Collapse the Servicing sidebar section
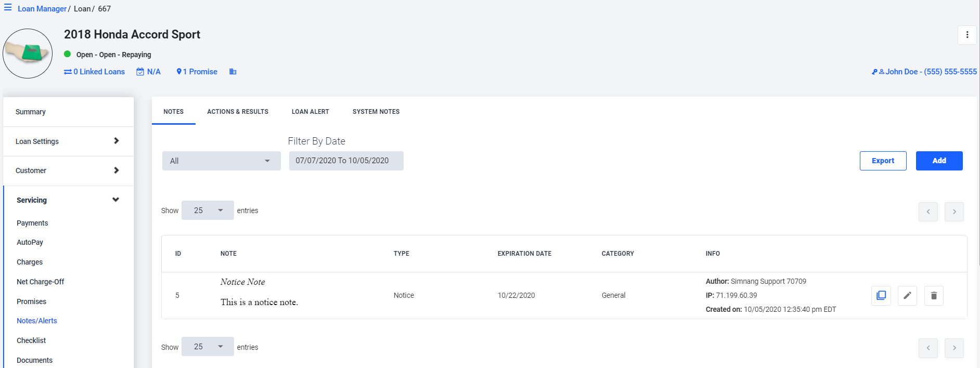Image resolution: width=980 pixels, height=368 pixels. click(68, 200)
